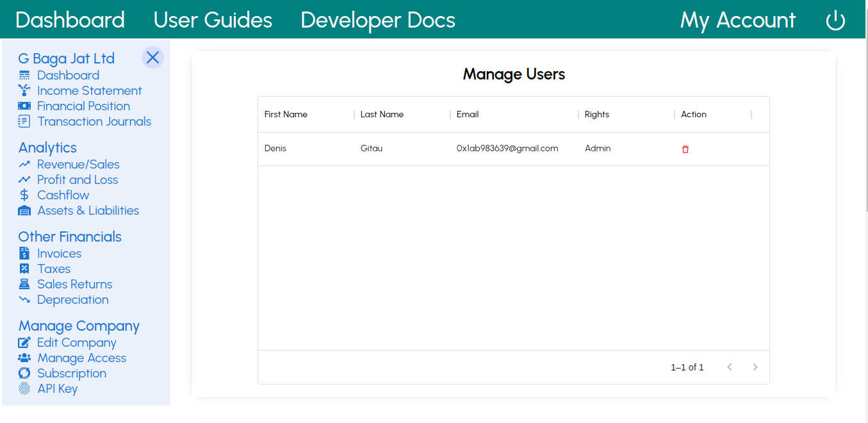Screen dimensions: 868x423
Task: Click the Sales Returns register icon
Action: [x=24, y=285]
